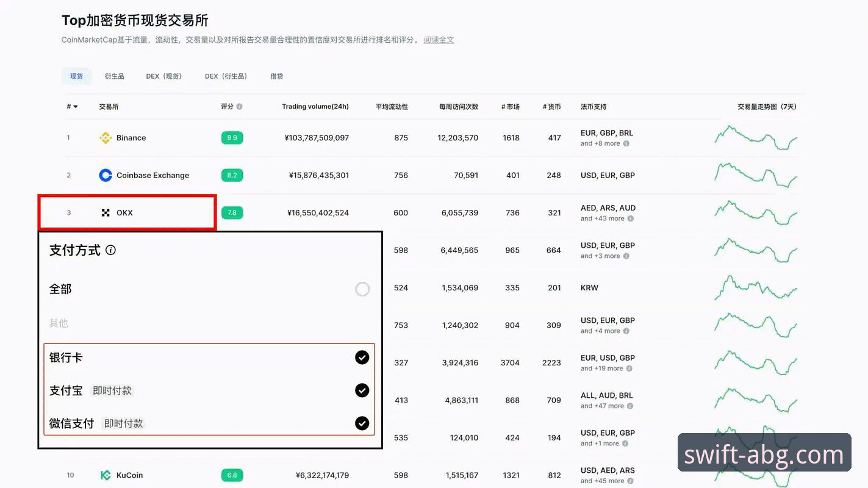Click info icon beside 支付方式 heading
868x488 pixels.
[x=110, y=250]
